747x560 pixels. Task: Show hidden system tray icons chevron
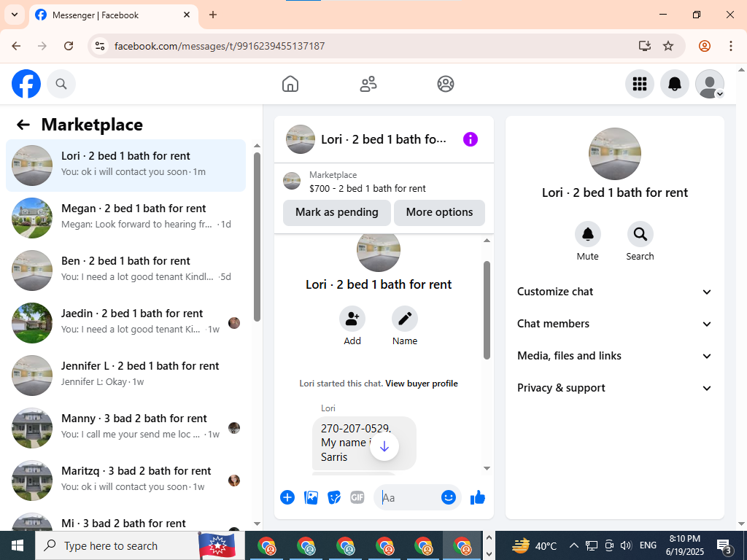pyautogui.click(x=574, y=545)
